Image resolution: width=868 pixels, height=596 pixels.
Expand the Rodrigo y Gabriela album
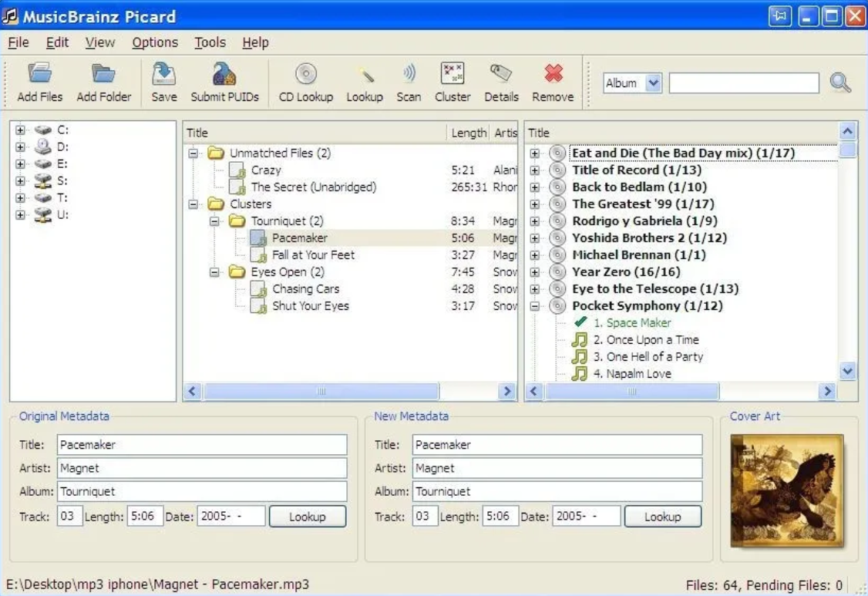tap(535, 221)
